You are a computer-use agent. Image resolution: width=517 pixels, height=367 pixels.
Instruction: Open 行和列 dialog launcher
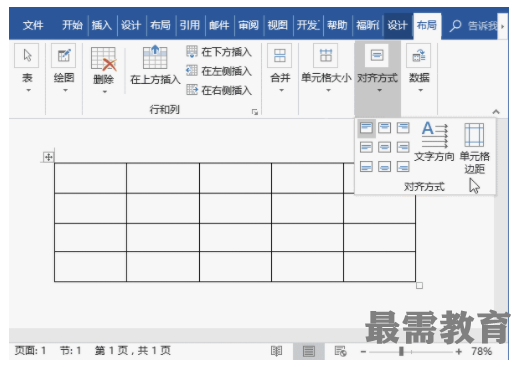tap(255, 112)
